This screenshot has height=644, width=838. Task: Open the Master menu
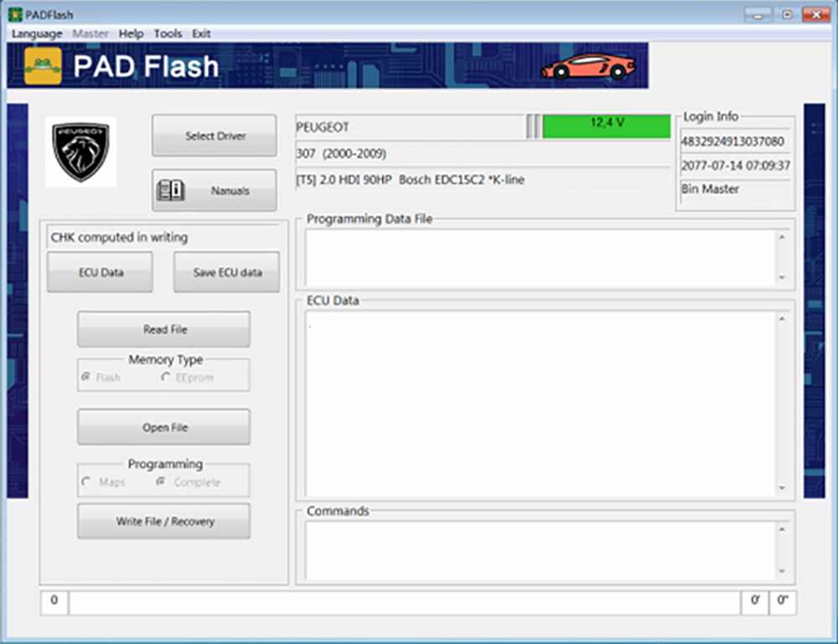(x=91, y=33)
